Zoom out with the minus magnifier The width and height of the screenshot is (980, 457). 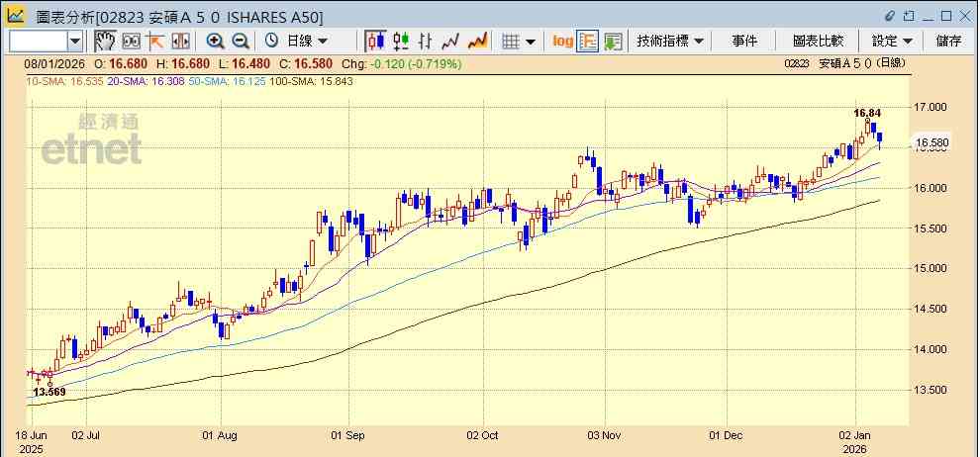click(x=241, y=42)
